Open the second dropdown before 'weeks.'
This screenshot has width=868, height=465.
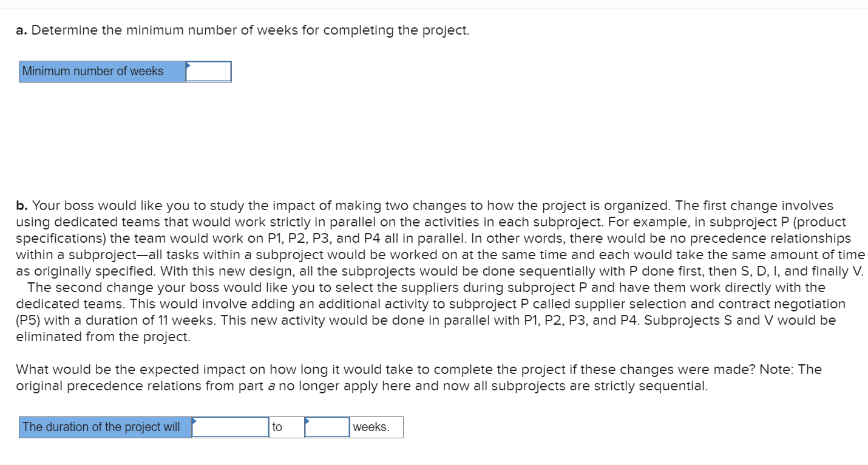[x=327, y=427]
